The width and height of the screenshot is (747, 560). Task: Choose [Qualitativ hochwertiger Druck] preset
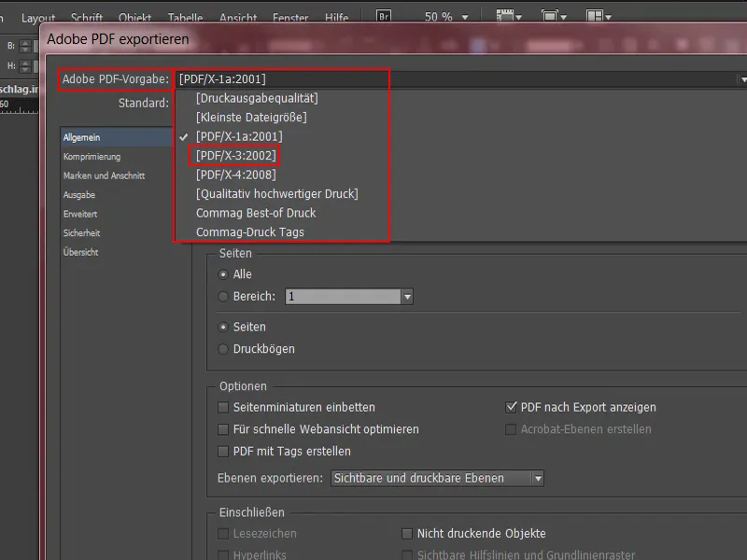pyautogui.click(x=277, y=194)
